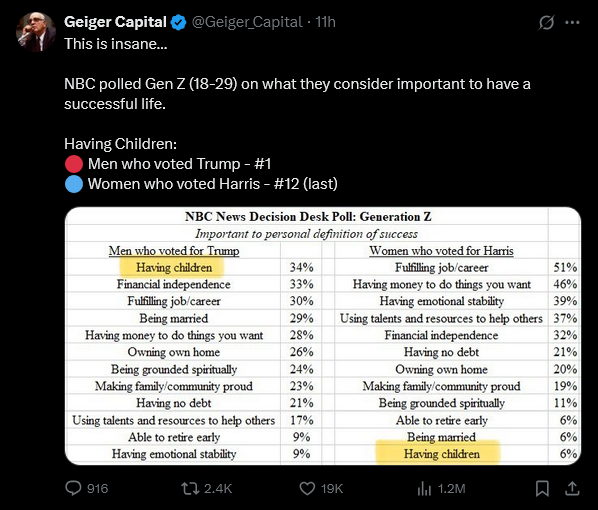This screenshot has height=510, width=598.
Task: Like the tweet using heart icon
Action: click(307, 488)
